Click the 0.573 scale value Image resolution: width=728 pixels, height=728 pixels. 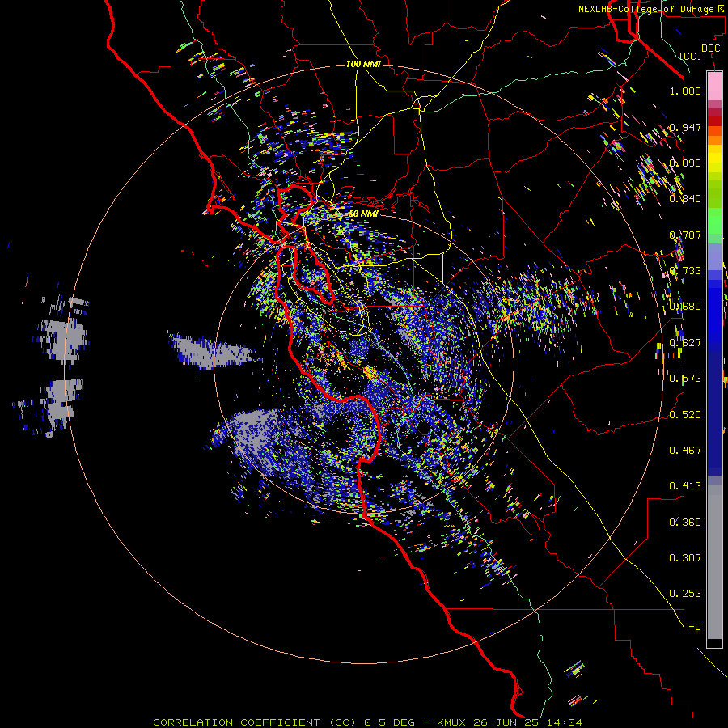tap(685, 379)
